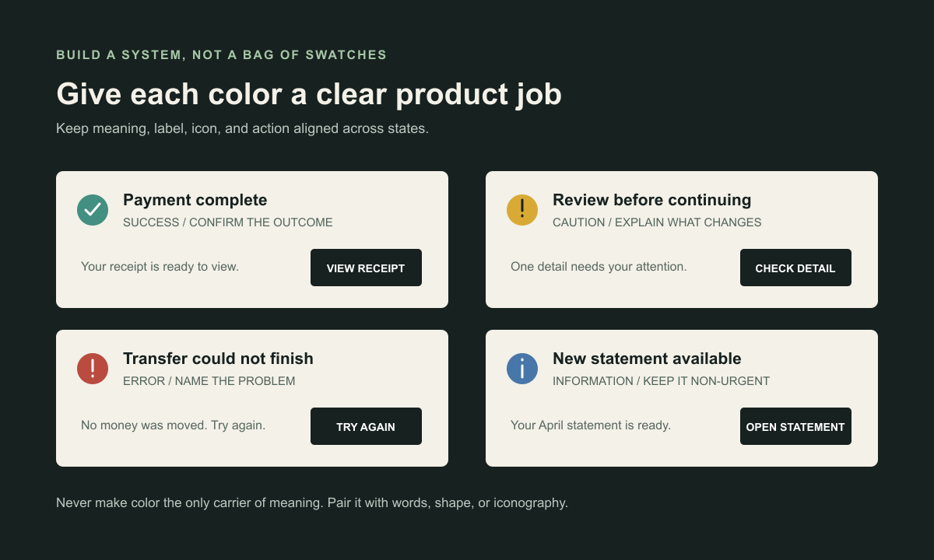Click the 'Payment complete' card title
The height and width of the screenshot is (560, 934).
(x=195, y=200)
